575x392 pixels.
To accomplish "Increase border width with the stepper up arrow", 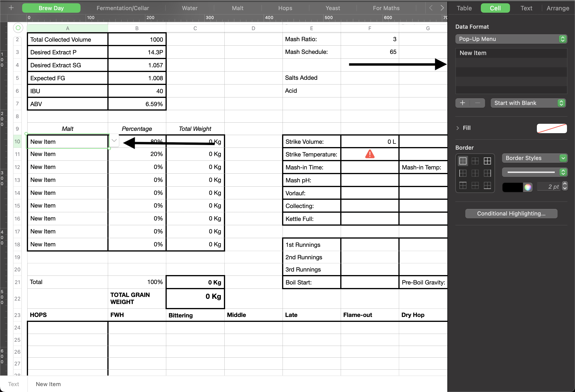I will click(565, 184).
